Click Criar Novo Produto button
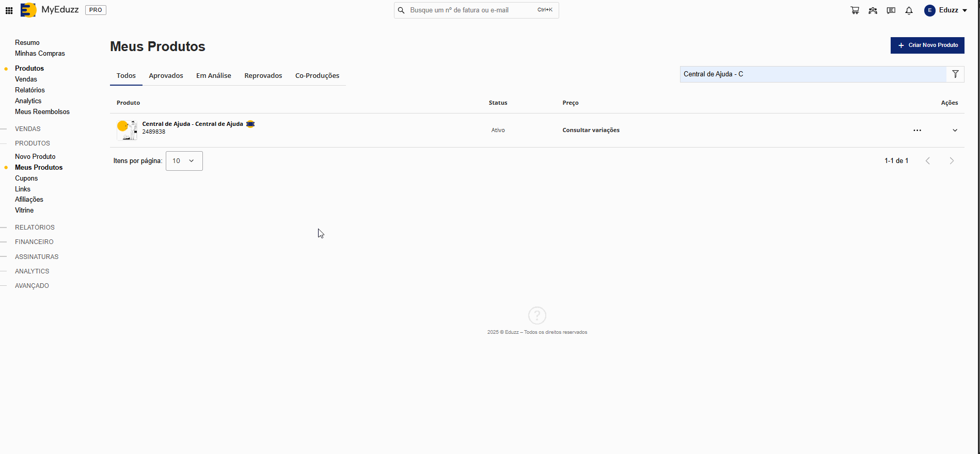 927,45
